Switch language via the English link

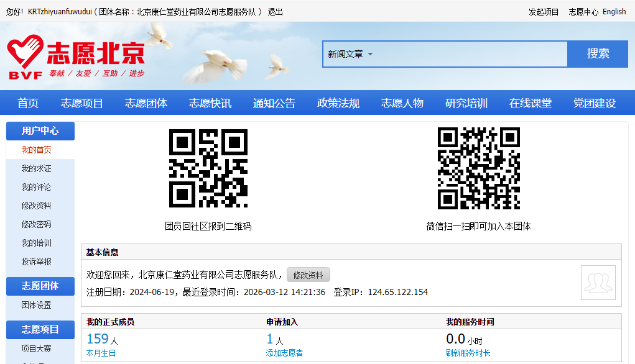[614, 12]
